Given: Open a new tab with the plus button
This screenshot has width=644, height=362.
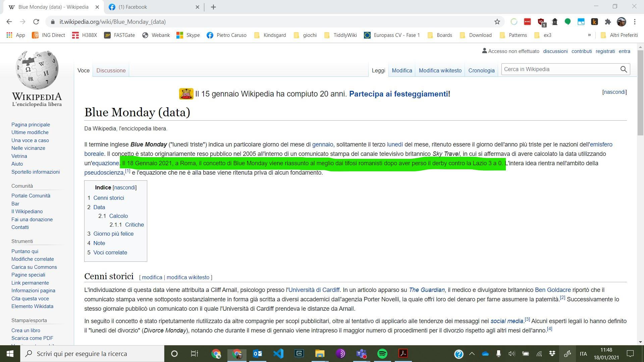Looking at the screenshot, I should pos(213,7).
